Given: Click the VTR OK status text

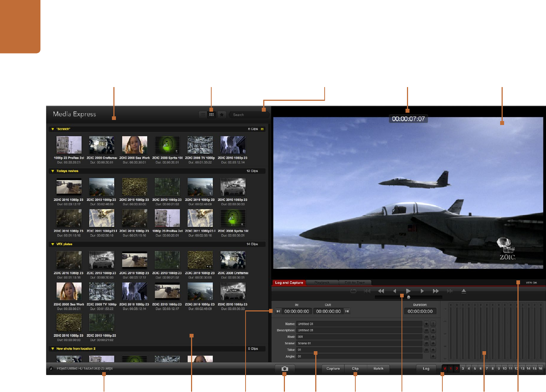Looking at the screenshot, I should [x=532, y=283].
